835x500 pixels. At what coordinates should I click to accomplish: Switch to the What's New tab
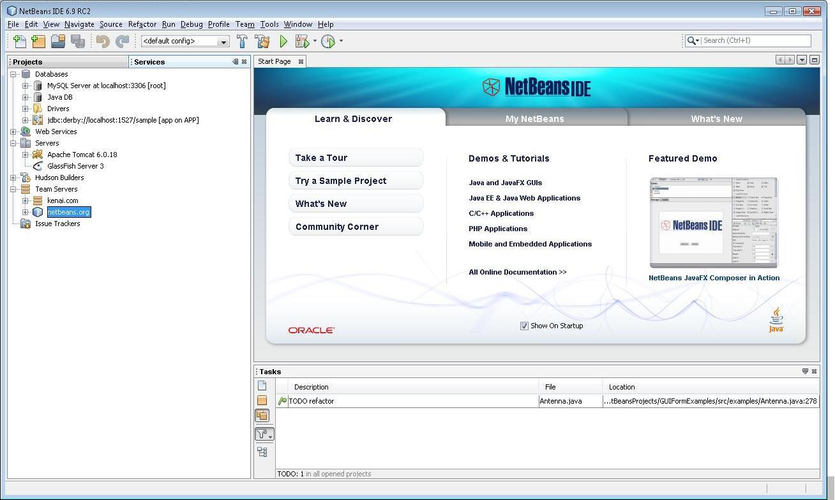click(x=717, y=119)
